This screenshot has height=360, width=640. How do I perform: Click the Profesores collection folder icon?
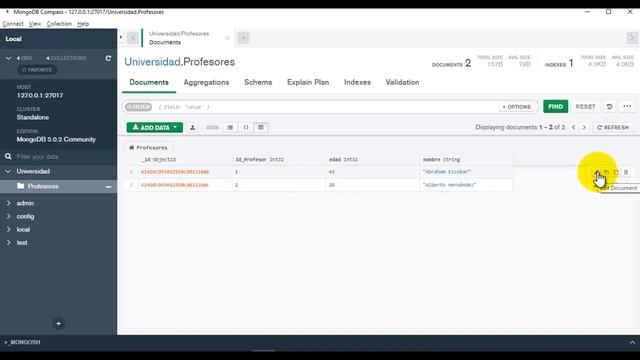tap(21, 186)
